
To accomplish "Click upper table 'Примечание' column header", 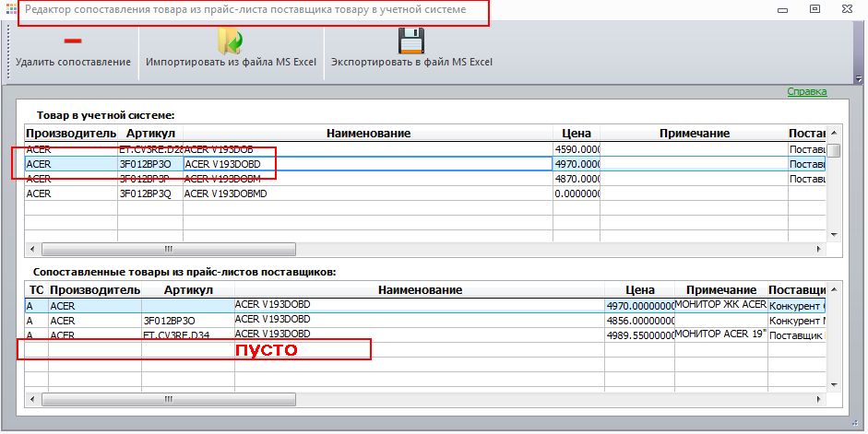I will (695, 134).
